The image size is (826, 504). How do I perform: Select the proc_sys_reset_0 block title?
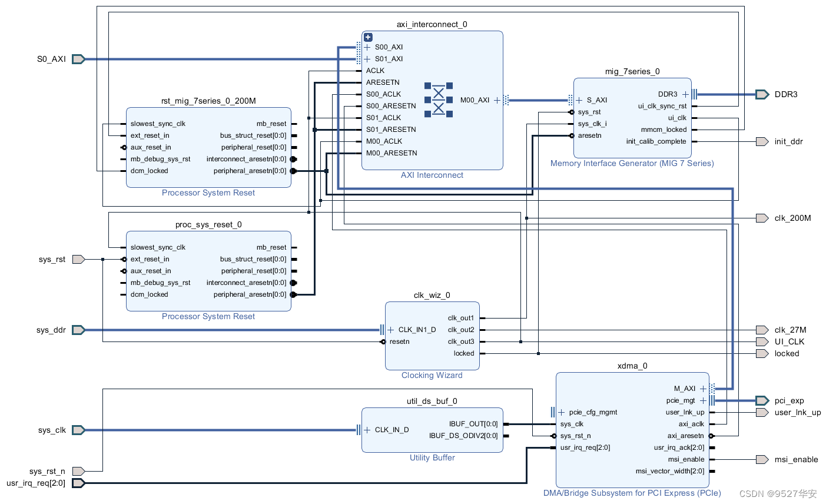point(208,224)
